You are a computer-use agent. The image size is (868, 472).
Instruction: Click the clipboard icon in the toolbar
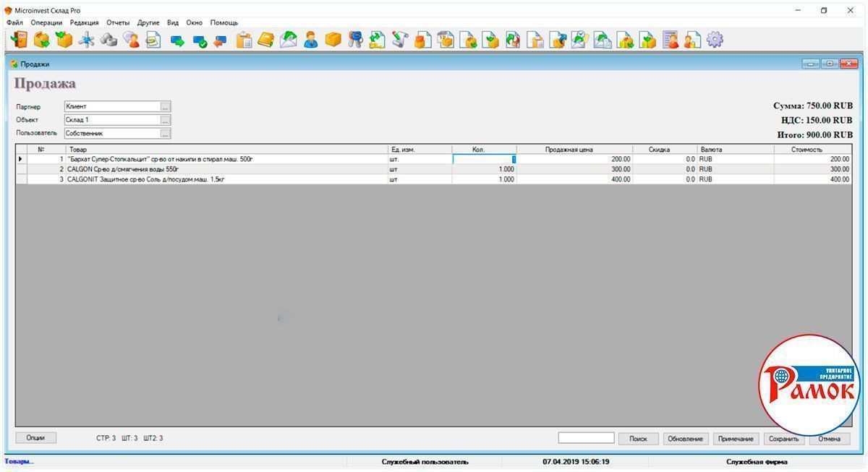244,40
